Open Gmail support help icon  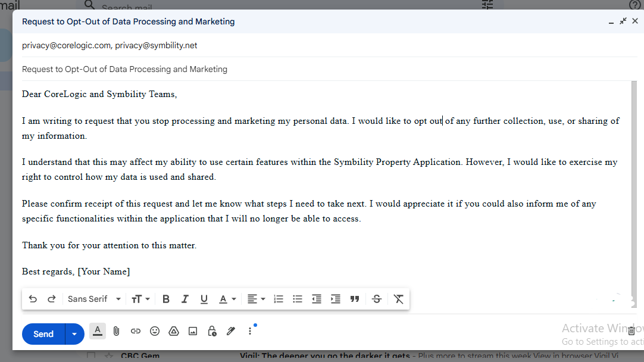coord(634,5)
